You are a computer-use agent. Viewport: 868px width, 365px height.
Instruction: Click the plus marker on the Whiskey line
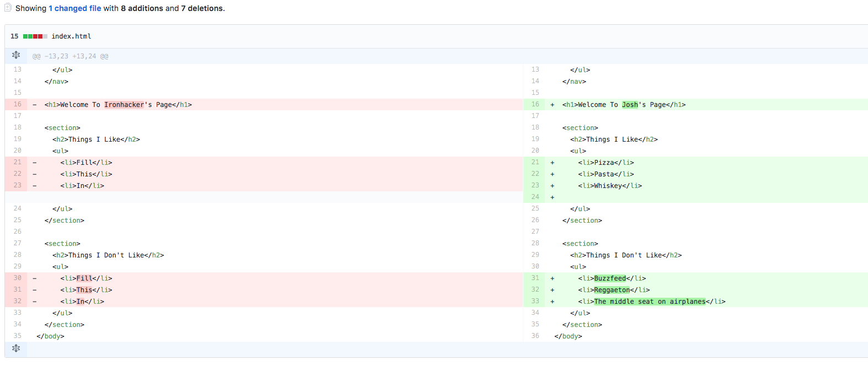[552, 186]
